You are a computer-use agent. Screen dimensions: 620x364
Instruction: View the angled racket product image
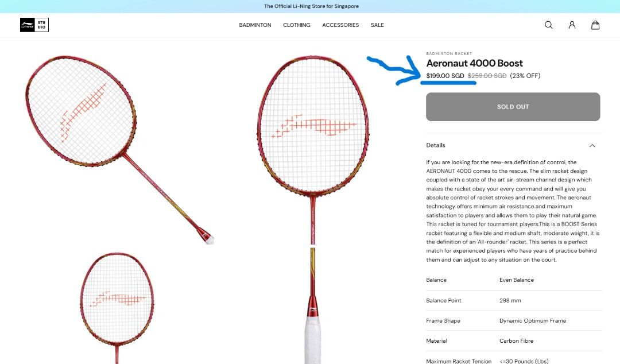pyautogui.click(x=120, y=149)
